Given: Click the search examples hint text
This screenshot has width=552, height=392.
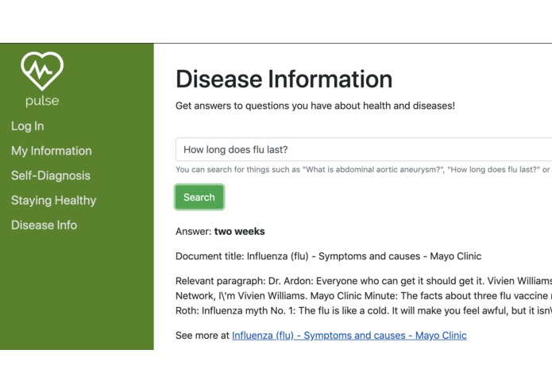Looking at the screenshot, I should tap(364, 170).
